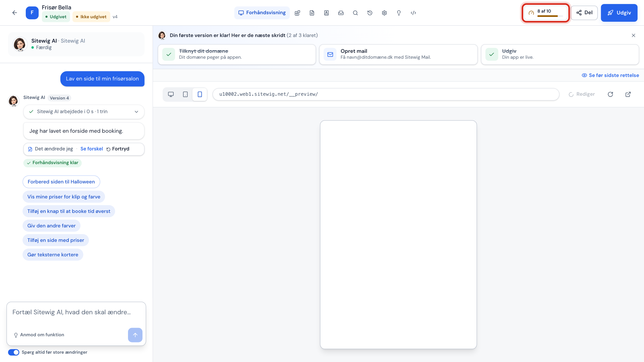This screenshot has width=644, height=362.
Task: Select the Forhåndsvisning tab
Action: 262,13
